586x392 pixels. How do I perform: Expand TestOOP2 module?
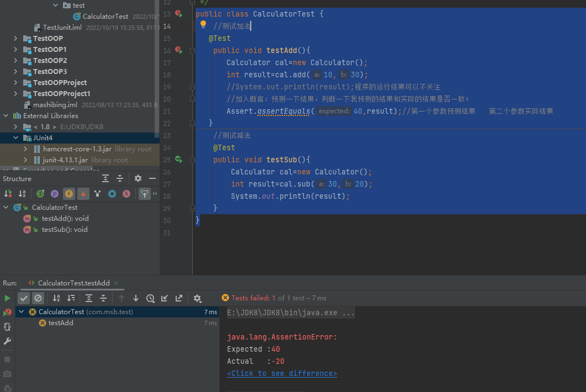click(15, 60)
